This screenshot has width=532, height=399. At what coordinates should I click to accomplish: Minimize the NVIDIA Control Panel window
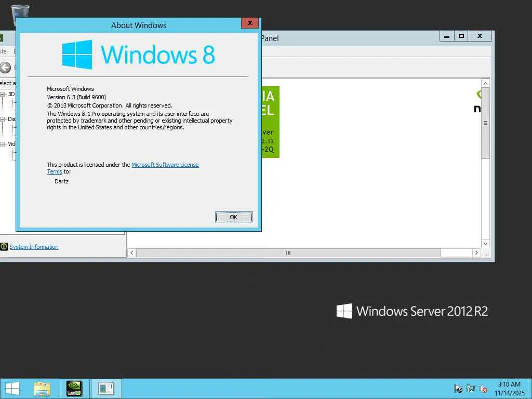(447, 36)
